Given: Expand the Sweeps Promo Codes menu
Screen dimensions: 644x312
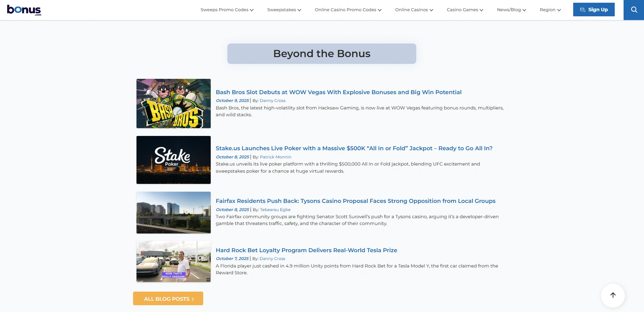Looking at the screenshot, I should pos(227,10).
